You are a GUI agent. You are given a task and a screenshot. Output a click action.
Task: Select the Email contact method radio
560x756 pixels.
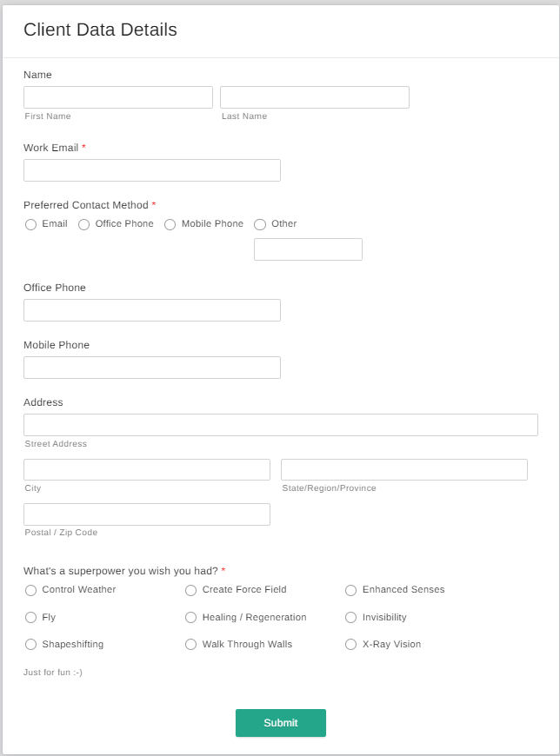[x=31, y=225]
